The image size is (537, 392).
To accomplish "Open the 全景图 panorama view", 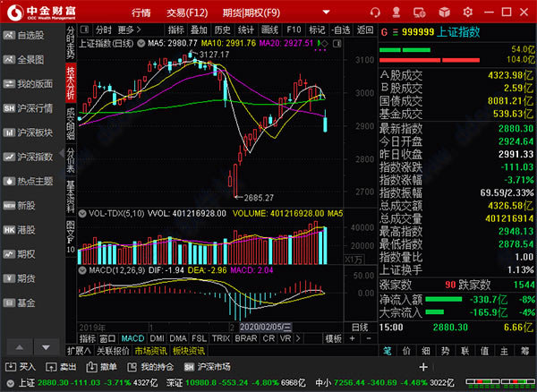I will coord(24,60).
